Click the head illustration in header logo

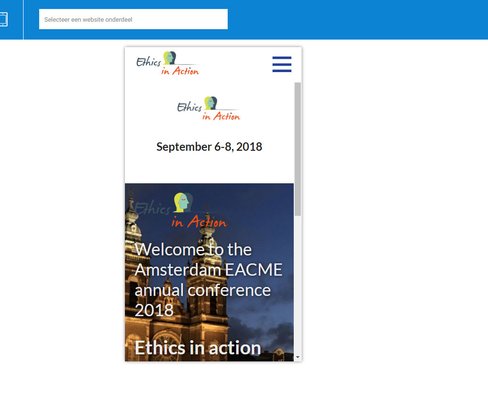pyautogui.click(x=169, y=58)
